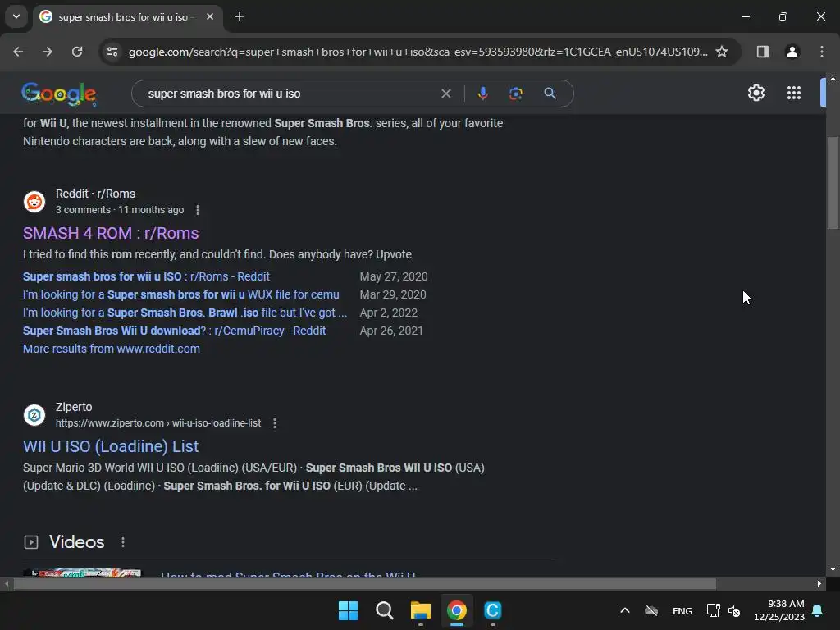Click the vertical scrollbar thumb
This screenshot has width=840, height=630.
tap(833, 183)
